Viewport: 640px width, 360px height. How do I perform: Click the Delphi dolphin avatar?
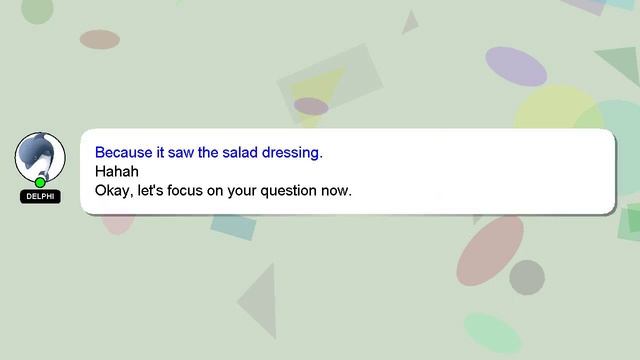tap(40, 157)
